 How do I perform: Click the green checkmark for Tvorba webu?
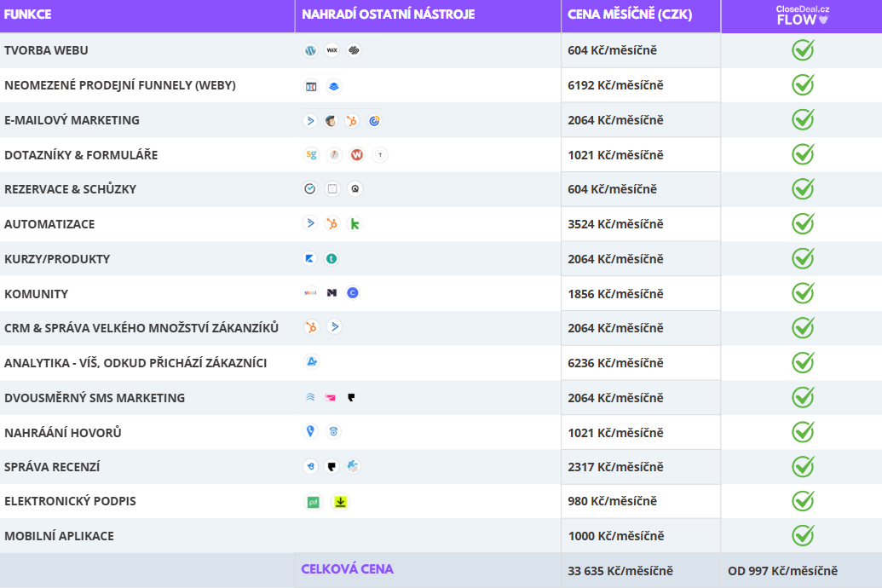click(x=803, y=50)
